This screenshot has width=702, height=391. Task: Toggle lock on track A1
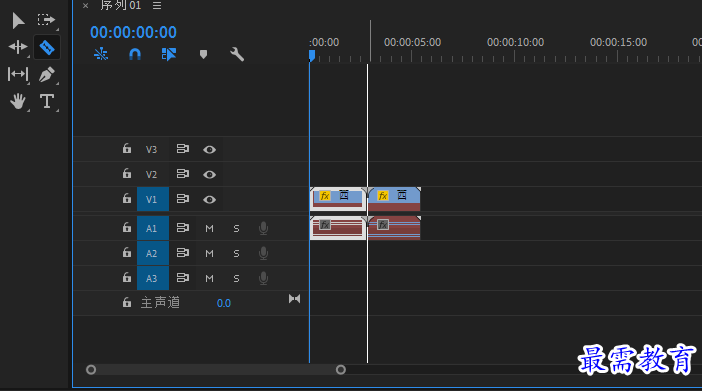click(x=127, y=228)
